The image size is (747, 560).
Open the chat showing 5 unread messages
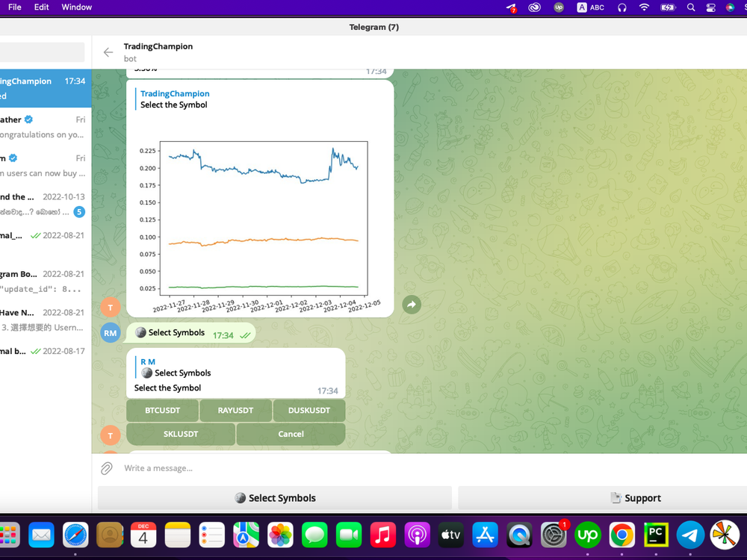point(43,204)
